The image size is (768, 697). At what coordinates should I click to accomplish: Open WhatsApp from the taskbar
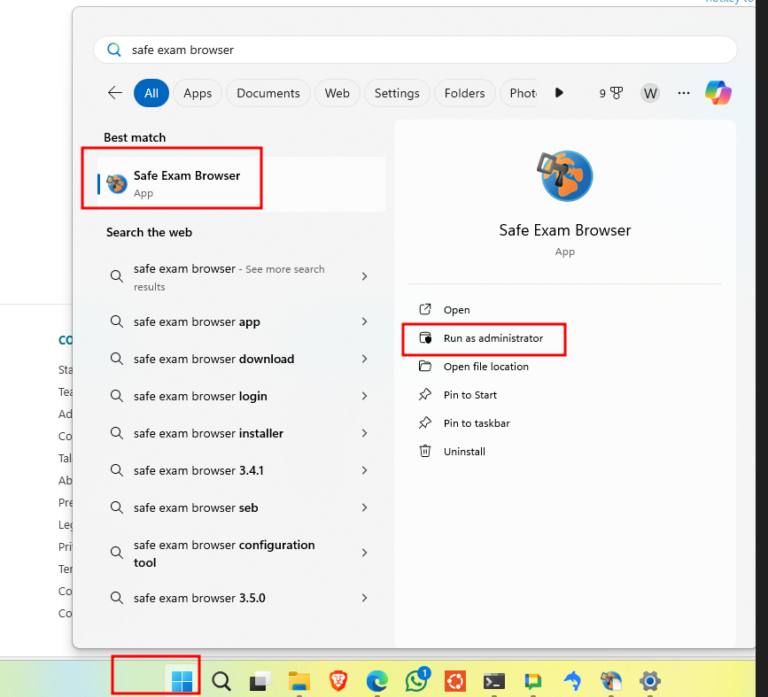(417, 679)
